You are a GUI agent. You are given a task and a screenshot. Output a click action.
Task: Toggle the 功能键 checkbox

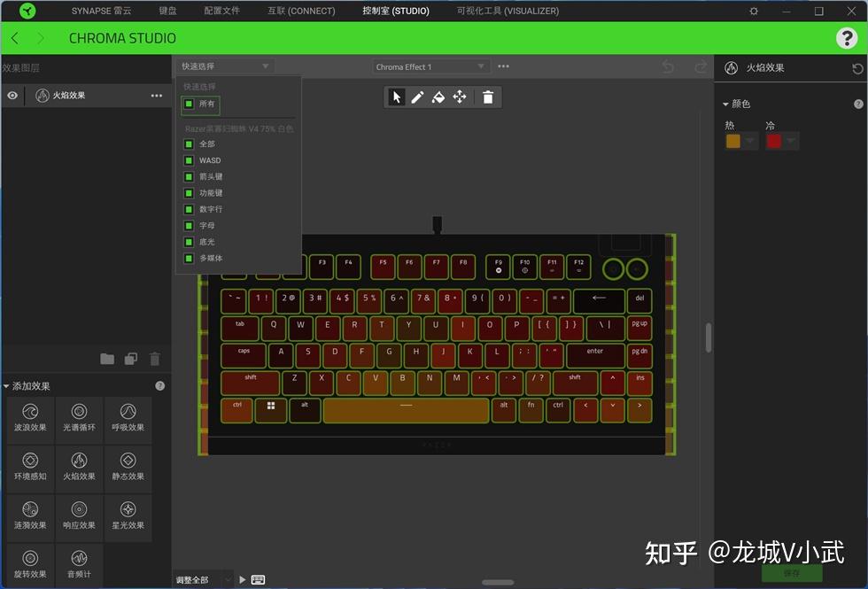(x=189, y=193)
